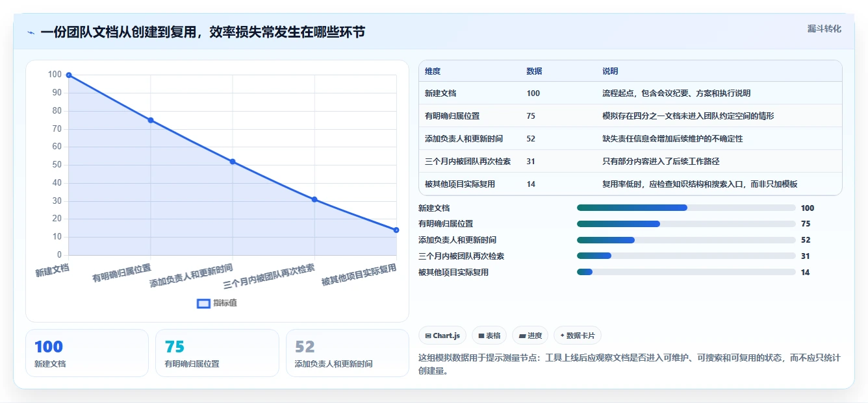Click chart data point at value 75
868x403 pixels.
151,120
